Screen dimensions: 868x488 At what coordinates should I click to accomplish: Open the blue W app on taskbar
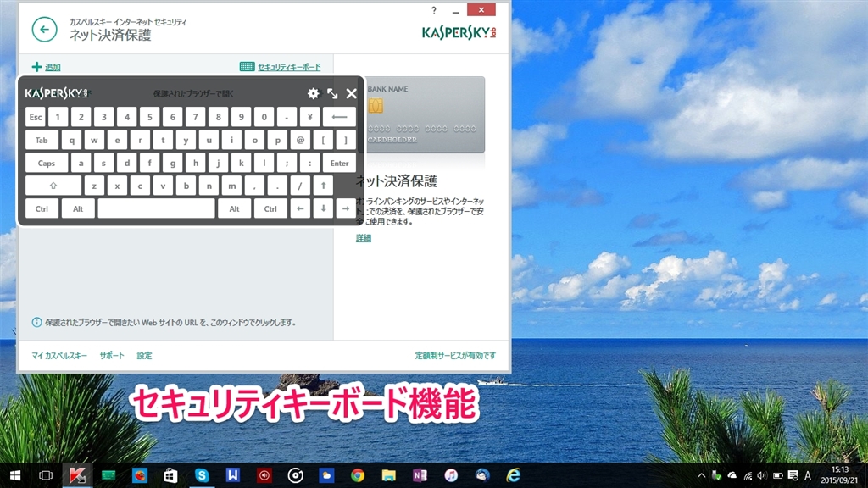pos(232,475)
